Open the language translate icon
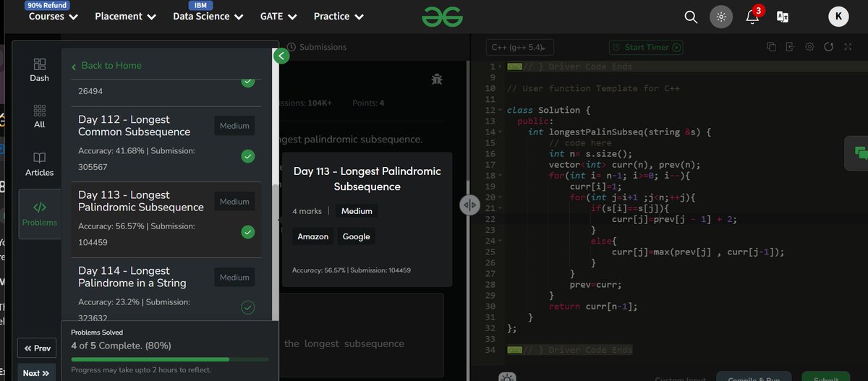Image resolution: width=868 pixels, height=381 pixels. pyautogui.click(x=782, y=17)
